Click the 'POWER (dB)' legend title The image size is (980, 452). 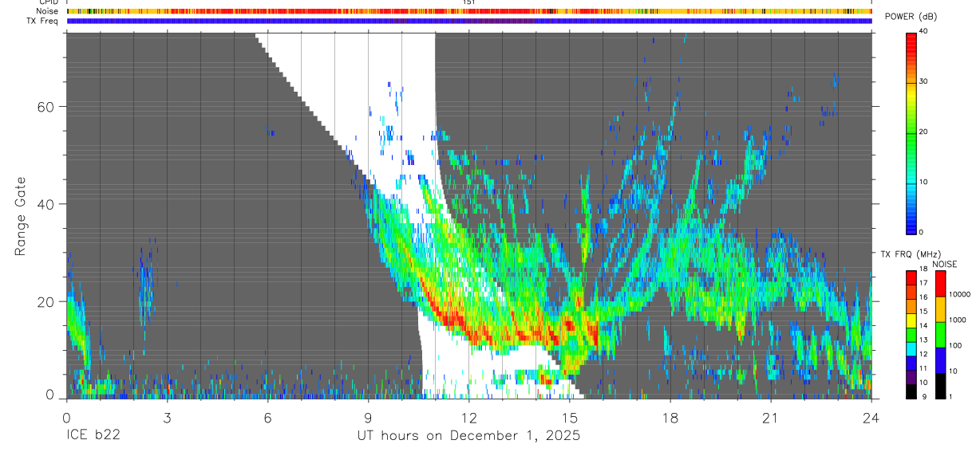point(912,18)
